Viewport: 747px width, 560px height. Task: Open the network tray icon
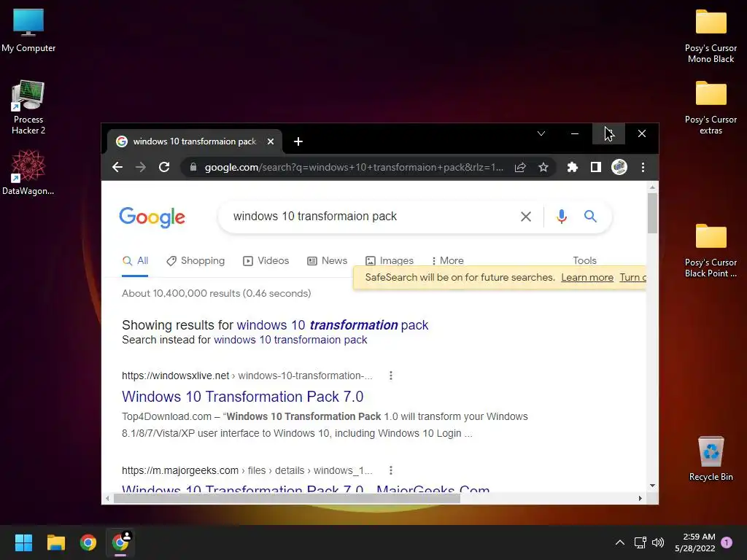(x=640, y=542)
